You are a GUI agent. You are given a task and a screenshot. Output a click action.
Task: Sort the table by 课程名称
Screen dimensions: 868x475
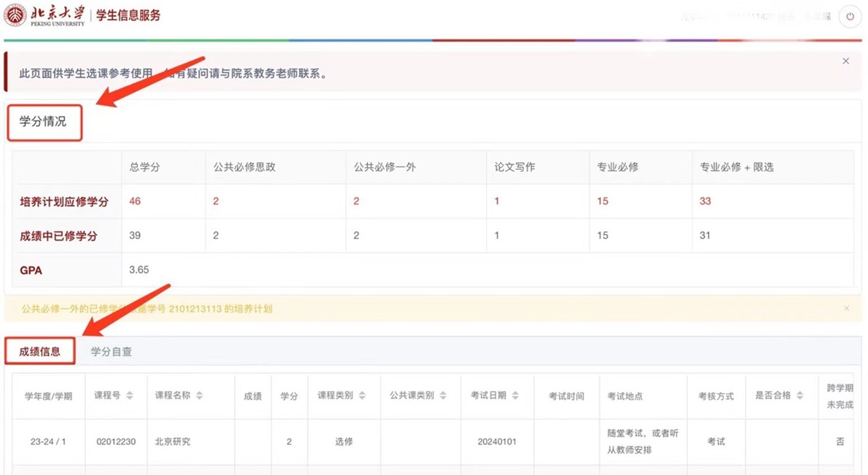tap(199, 396)
